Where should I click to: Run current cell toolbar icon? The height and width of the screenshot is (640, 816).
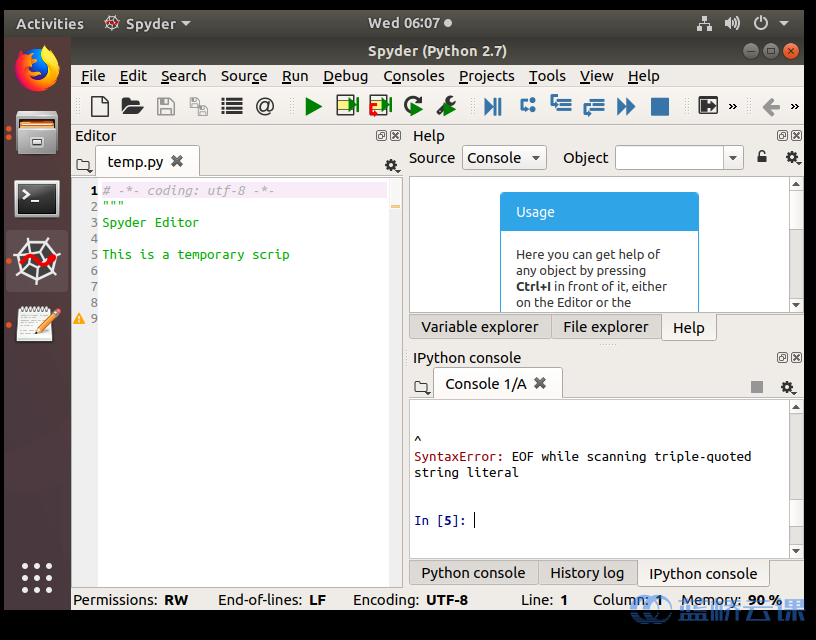click(348, 106)
